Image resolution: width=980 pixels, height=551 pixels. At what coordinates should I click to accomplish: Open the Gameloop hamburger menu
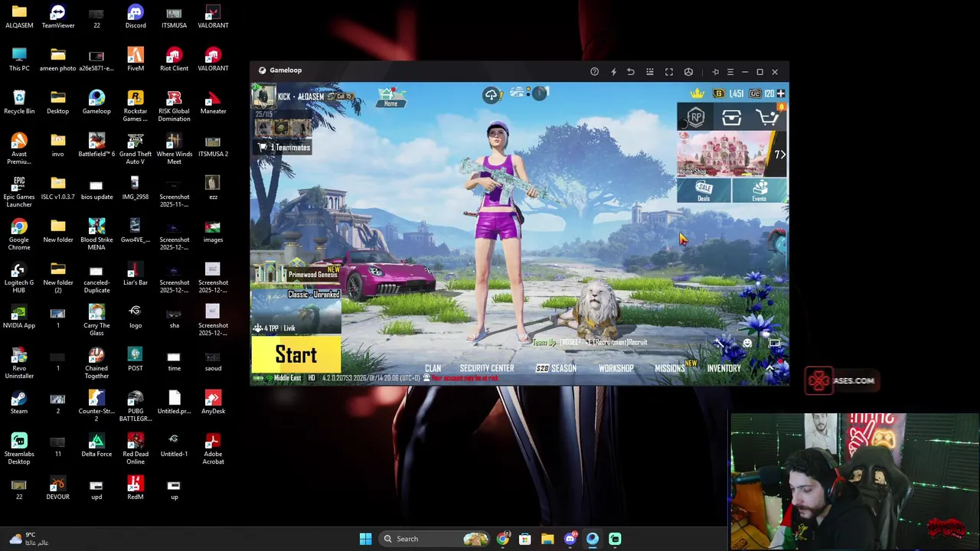730,72
